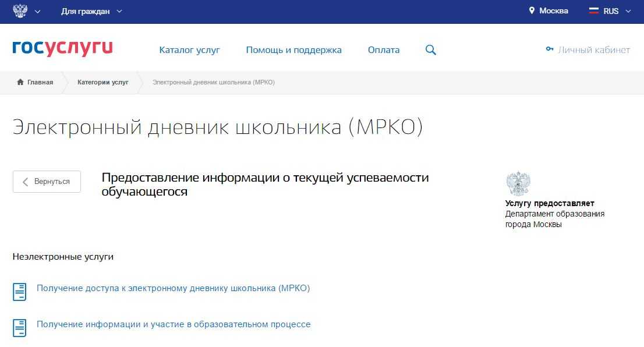
Task: Expand the chevron next to the emblem
Action: [38, 11]
